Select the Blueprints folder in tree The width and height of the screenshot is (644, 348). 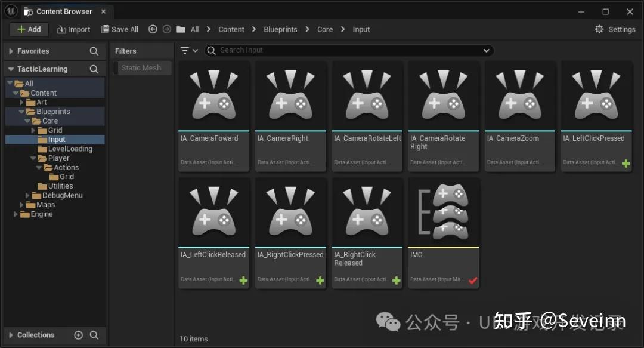pyautogui.click(x=53, y=112)
